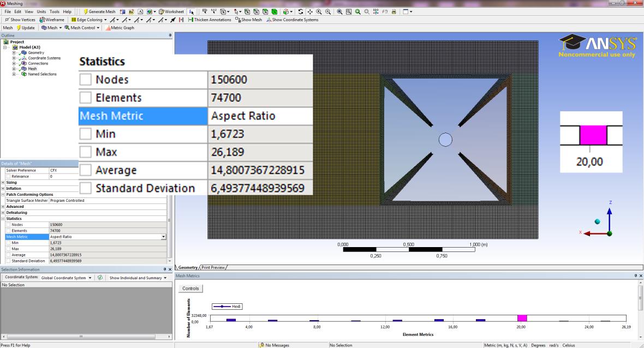Select Named Selections in the outline tree
Screen dimensions: 644x348
(43, 74)
